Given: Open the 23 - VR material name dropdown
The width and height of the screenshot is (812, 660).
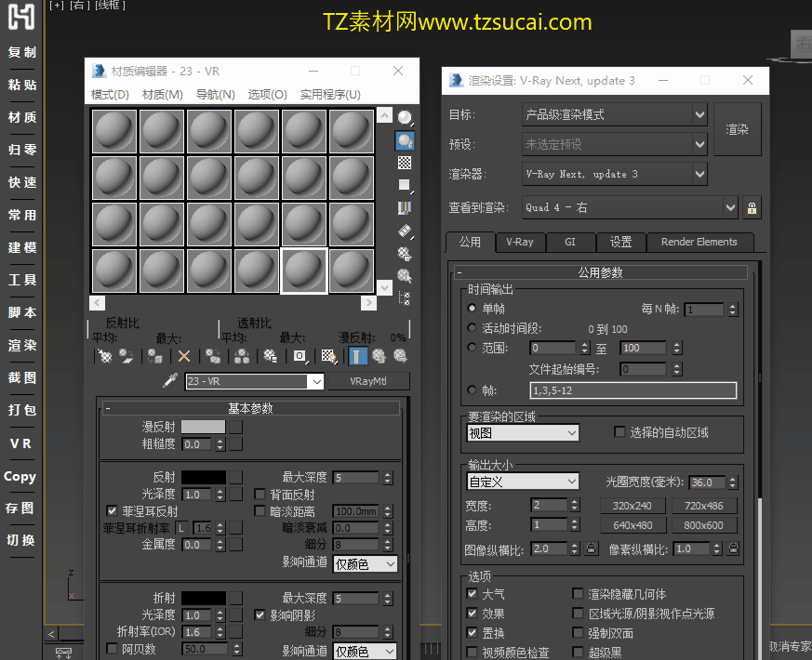Looking at the screenshot, I should (315, 381).
